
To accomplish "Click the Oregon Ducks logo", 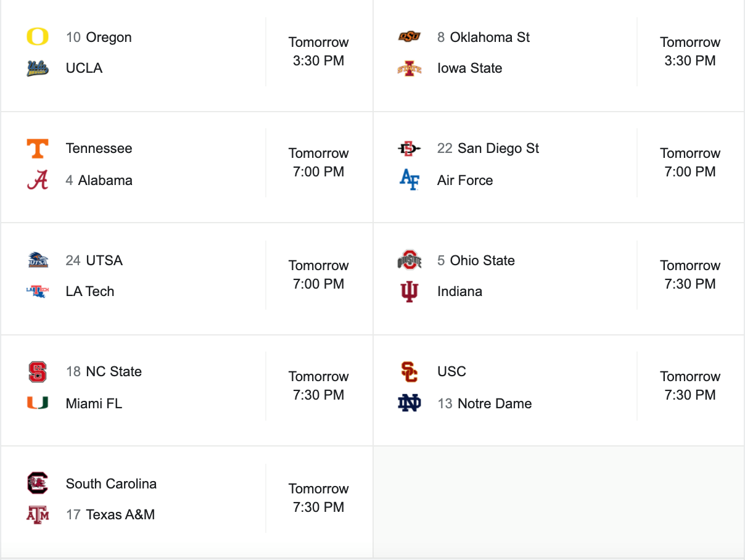I will (x=38, y=37).
